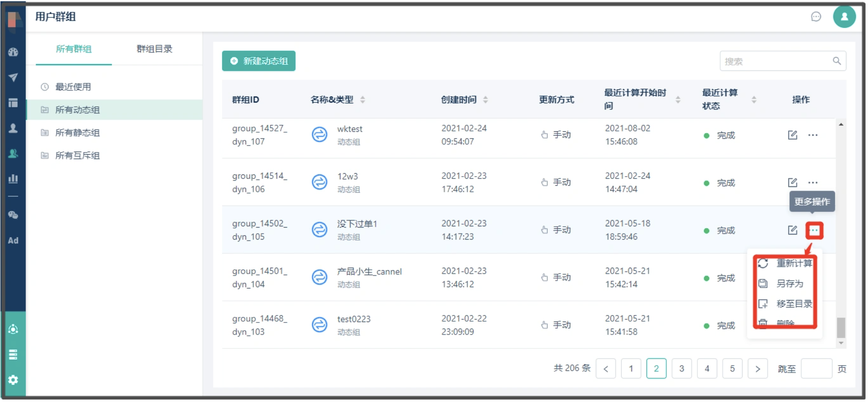Sort by 名称&类型 column
Viewport: 868px width, 402px height.
362,99
